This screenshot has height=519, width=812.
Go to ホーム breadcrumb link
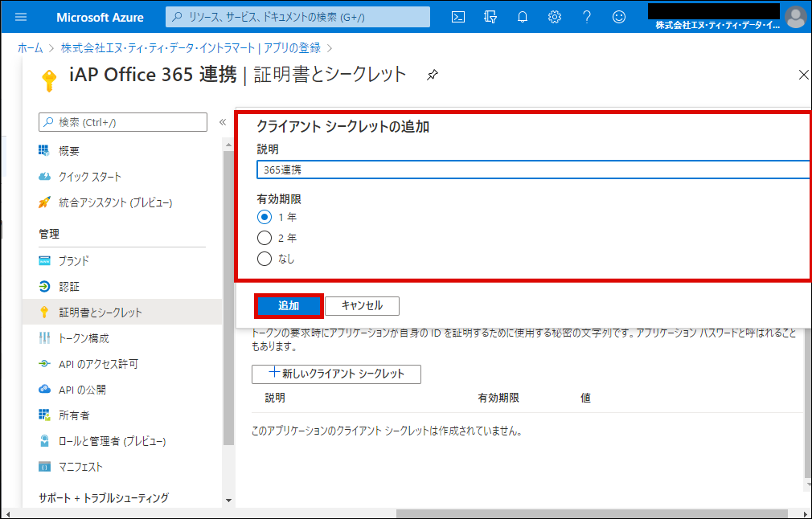30,48
